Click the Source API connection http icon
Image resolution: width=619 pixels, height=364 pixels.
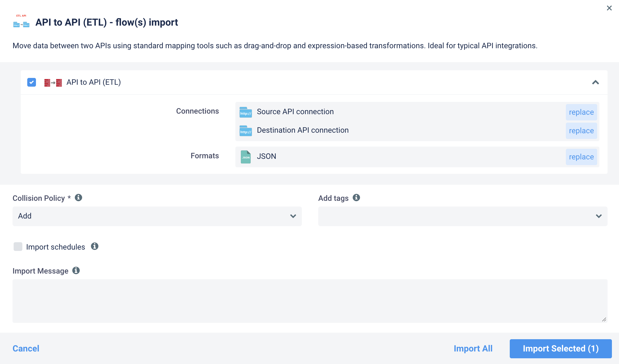(245, 112)
